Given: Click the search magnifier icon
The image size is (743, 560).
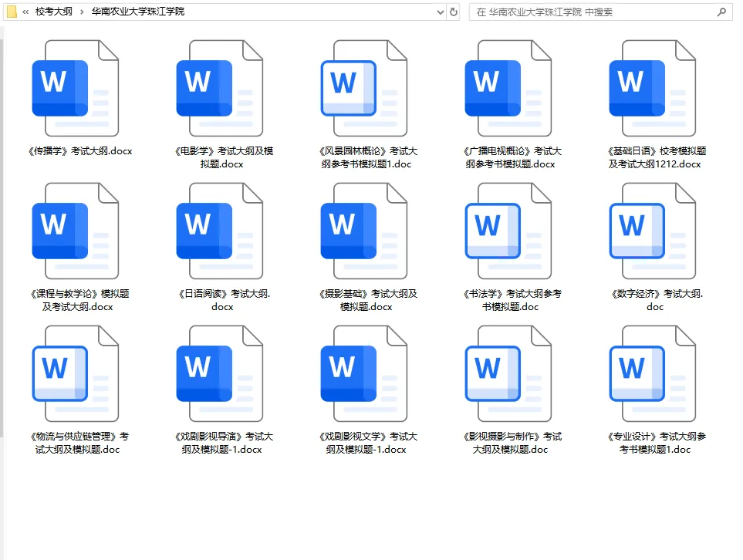Looking at the screenshot, I should click(x=721, y=12).
